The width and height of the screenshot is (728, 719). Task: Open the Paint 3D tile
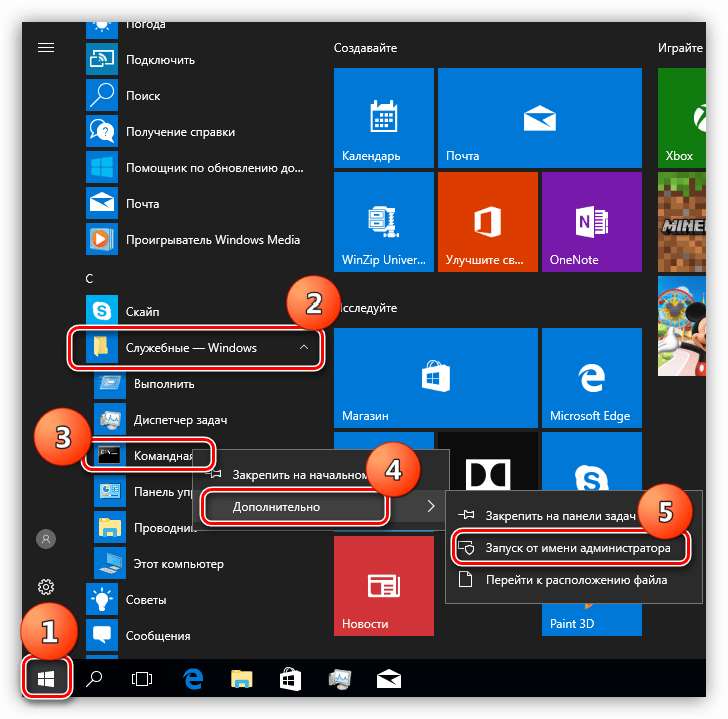(x=592, y=620)
